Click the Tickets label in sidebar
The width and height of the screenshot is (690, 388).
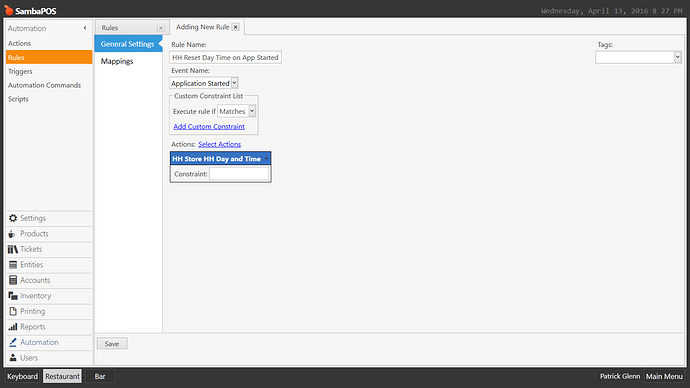pos(31,249)
